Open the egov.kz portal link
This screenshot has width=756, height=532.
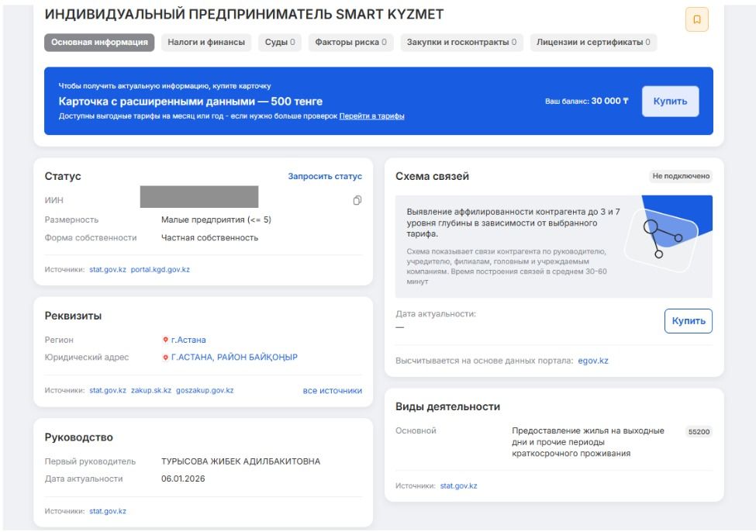tap(593, 361)
